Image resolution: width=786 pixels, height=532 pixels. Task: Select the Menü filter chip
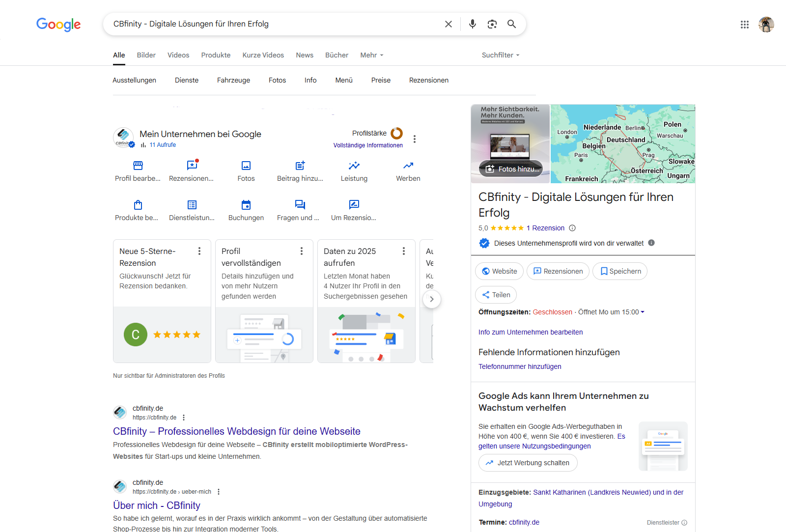coord(344,80)
